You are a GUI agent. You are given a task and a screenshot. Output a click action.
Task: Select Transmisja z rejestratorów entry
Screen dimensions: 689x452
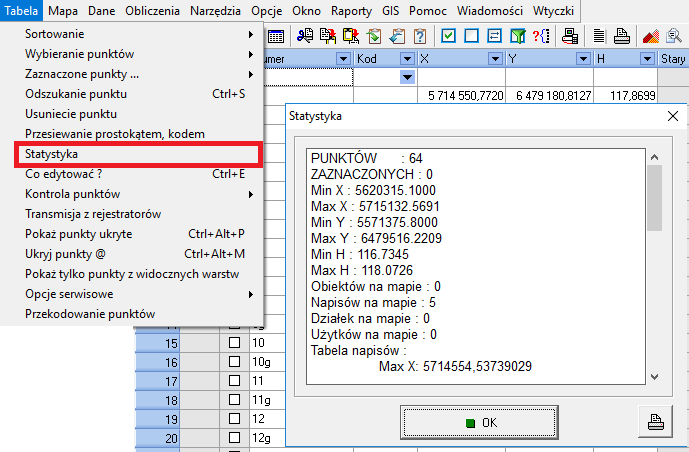[x=132, y=214]
